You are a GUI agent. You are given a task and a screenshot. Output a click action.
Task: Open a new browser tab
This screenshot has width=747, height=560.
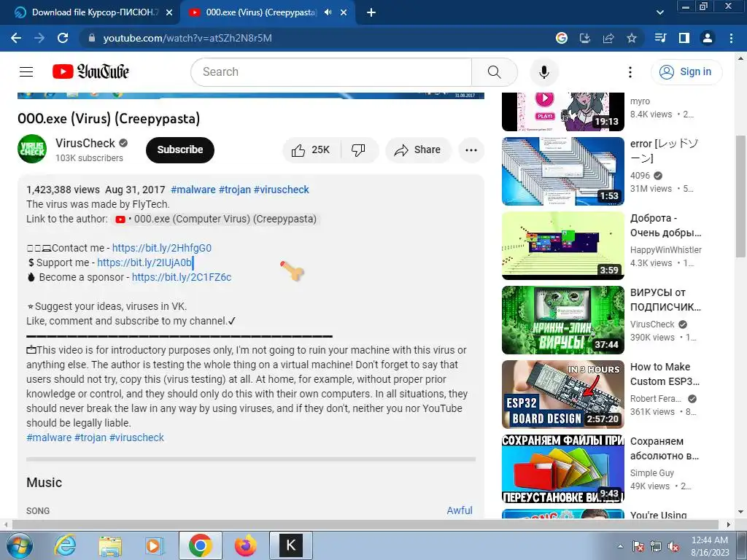[371, 12]
